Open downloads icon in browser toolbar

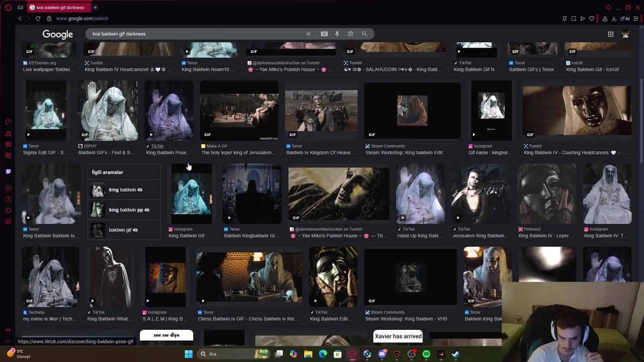pos(614,19)
